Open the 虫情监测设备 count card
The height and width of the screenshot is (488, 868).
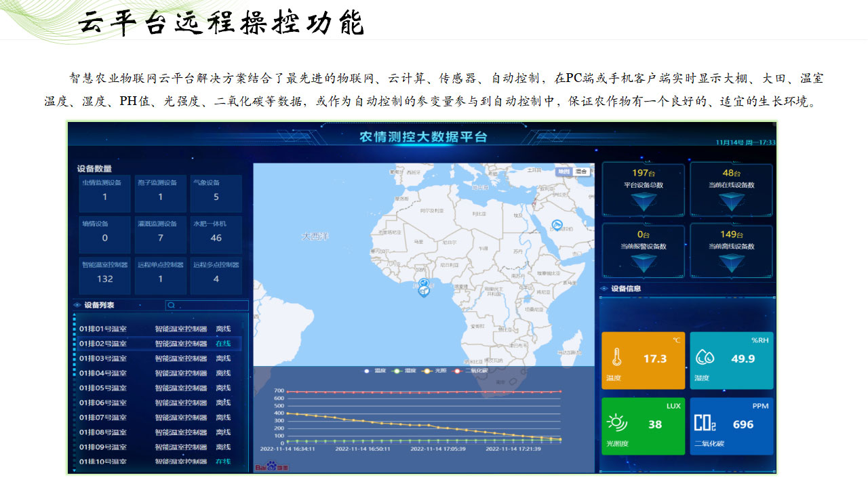click(x=104, y=193)
